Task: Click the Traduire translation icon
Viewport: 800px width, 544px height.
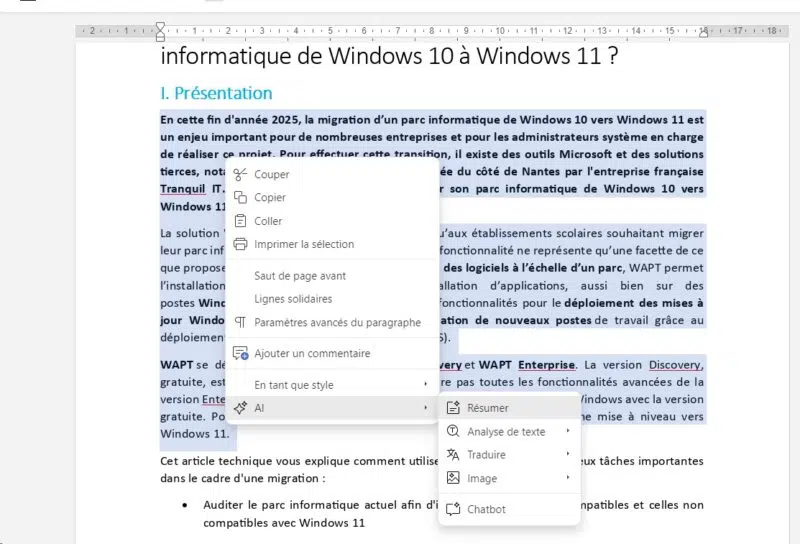Action: point(453,454)
